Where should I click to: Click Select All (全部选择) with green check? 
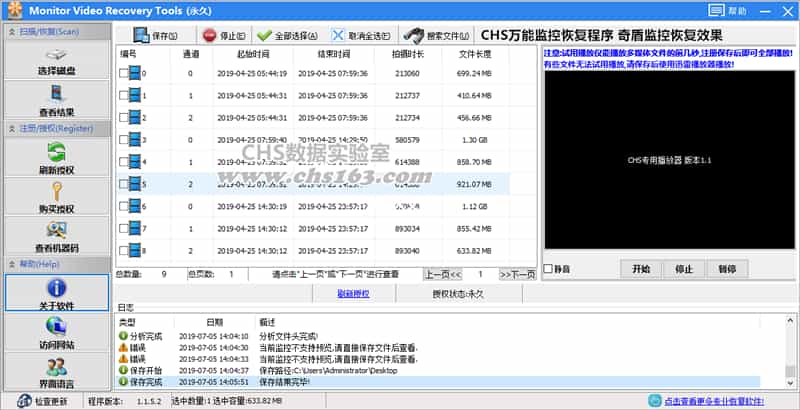tap(287, 36)
